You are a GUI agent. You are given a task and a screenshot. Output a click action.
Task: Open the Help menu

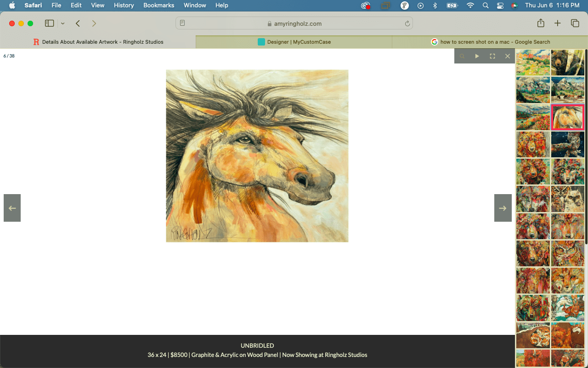click(x=222, y=6)
